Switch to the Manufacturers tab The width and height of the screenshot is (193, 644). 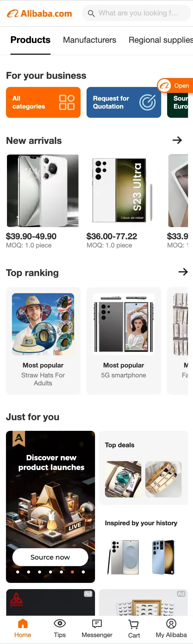[x=90, y=40]
